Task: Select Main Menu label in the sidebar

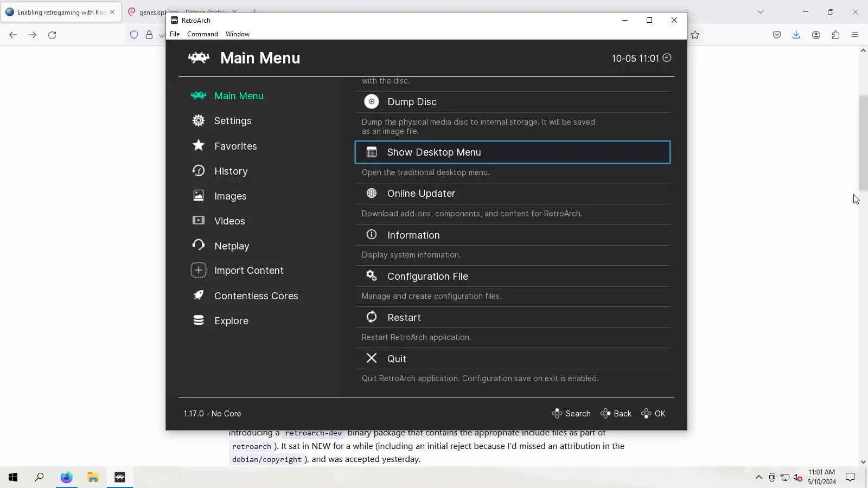Action: [x=239, y=96]
